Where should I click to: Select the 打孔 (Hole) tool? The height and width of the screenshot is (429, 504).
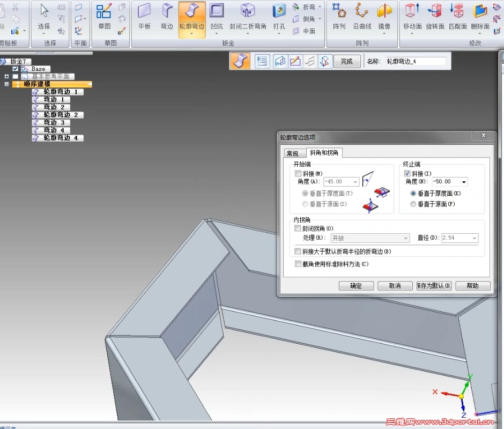[279, 17]
